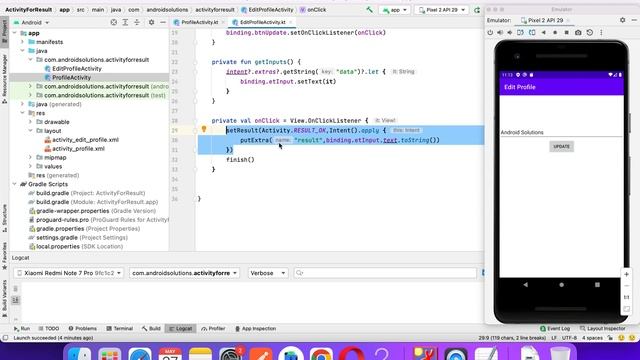Select EditProfileActivity in project tree
The image size is (640, 360).
(x=77, y=69)
